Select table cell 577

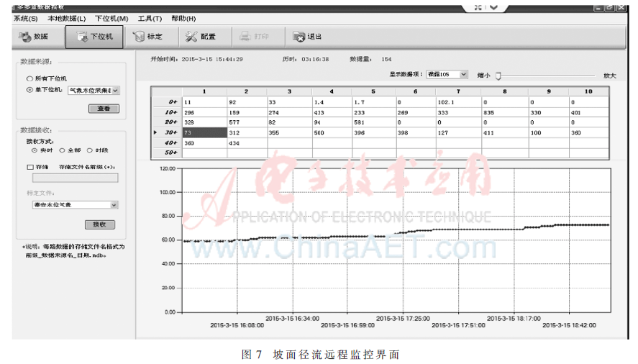click(x=247, y=122)
